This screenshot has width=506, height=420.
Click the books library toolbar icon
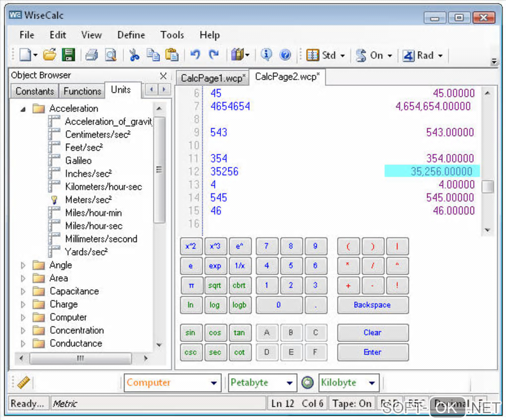click(238, 55)
